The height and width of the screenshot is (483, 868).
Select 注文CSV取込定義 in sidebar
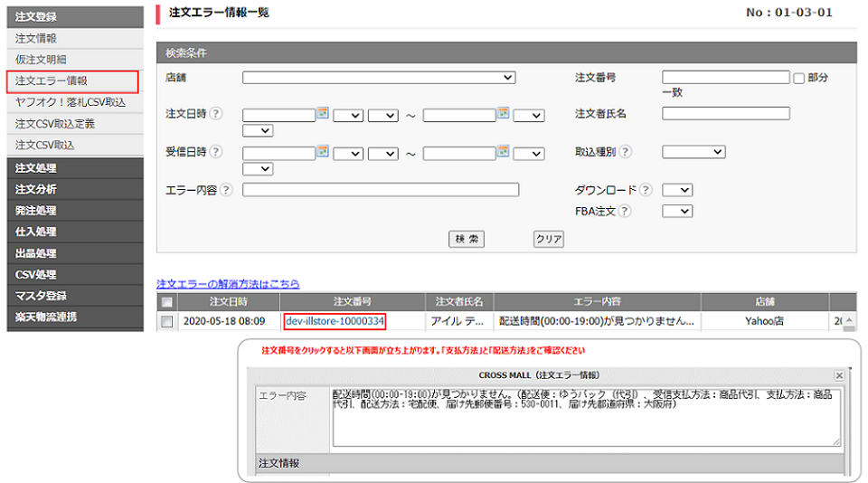click(75, 124)
